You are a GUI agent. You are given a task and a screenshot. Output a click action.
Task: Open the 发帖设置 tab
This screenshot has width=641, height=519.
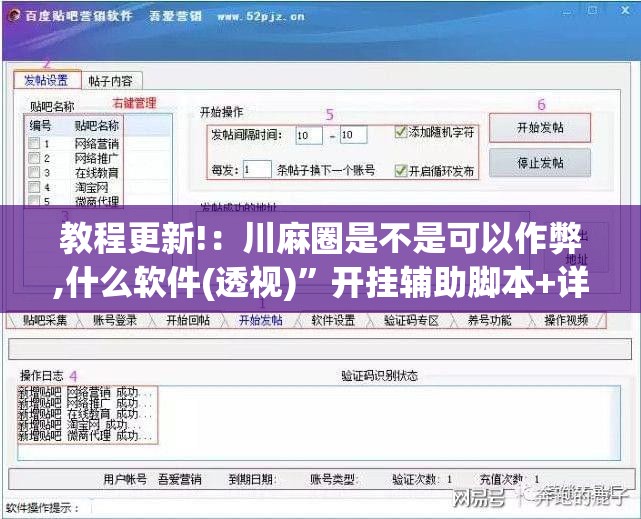click(47, 80)
